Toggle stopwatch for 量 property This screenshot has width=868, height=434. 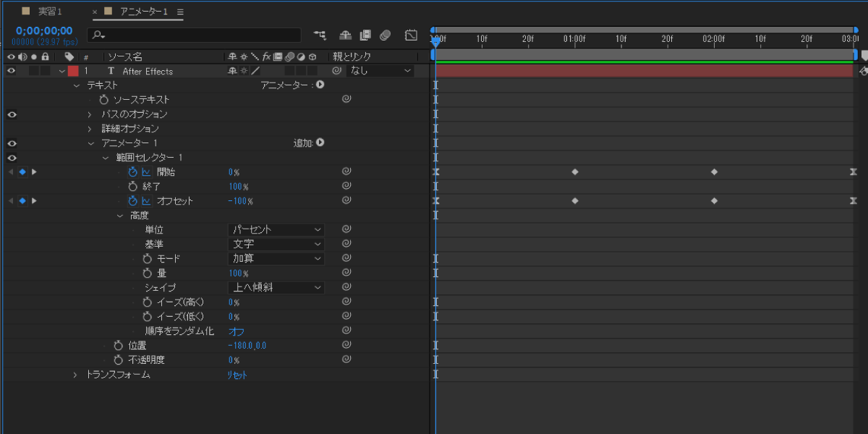(x=147, y=273)
